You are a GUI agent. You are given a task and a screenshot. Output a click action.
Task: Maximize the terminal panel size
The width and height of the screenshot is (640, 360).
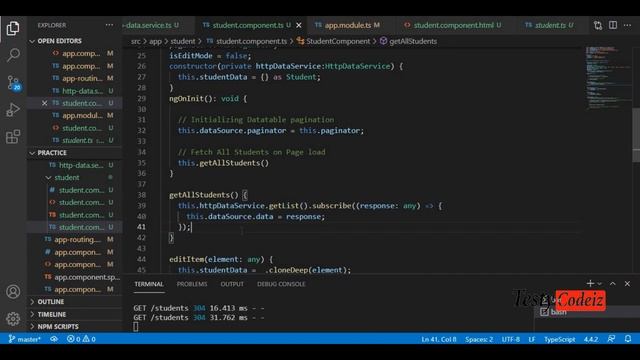point(613,283)
